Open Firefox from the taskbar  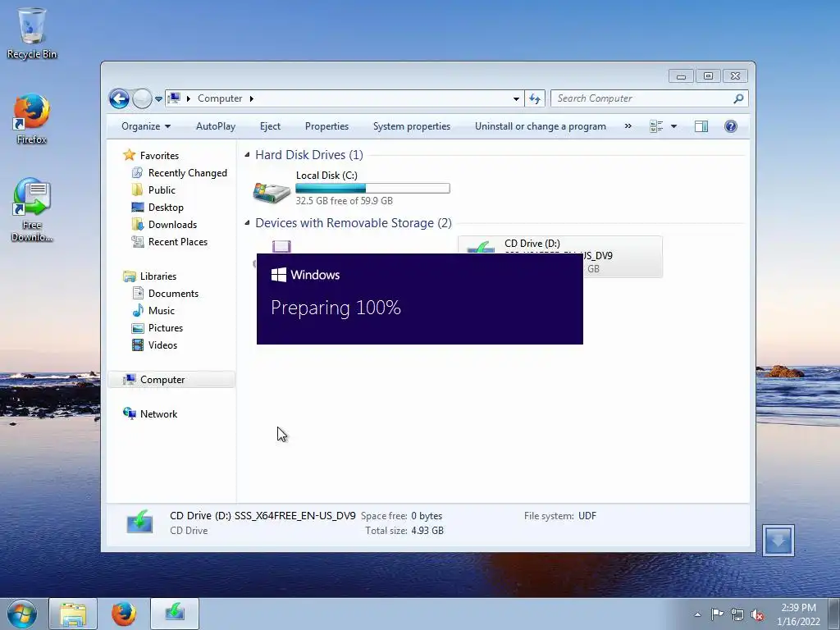tap(123, 614)
